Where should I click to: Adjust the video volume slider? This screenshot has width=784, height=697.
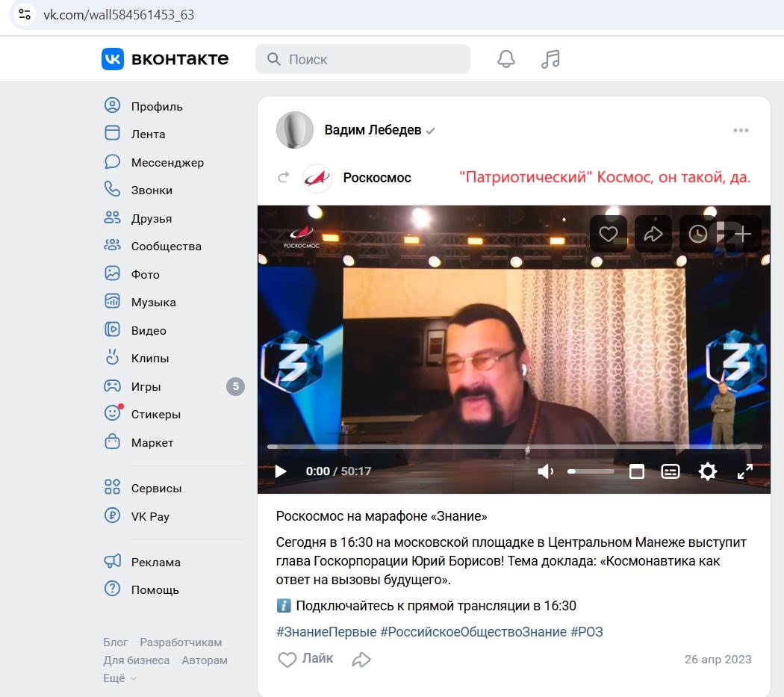pos(591,471)
